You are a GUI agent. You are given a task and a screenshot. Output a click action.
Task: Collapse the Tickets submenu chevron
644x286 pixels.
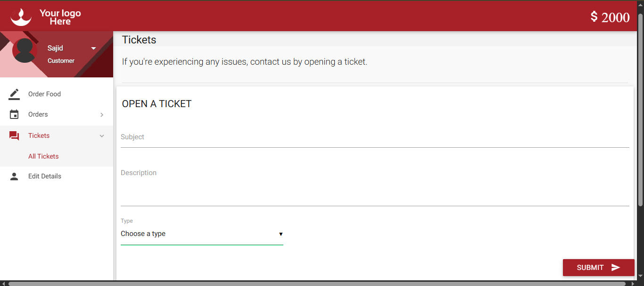[102, 136]
